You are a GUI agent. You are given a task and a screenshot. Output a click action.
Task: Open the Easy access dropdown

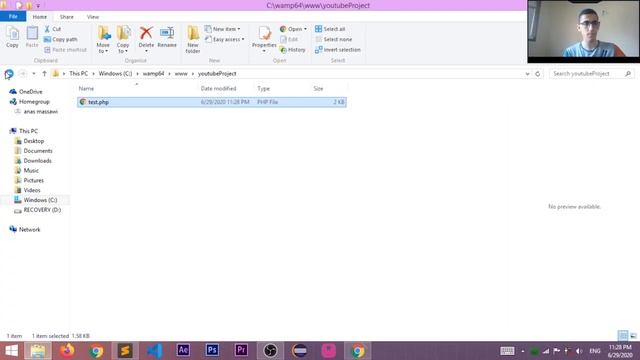(x=224, y=39)
